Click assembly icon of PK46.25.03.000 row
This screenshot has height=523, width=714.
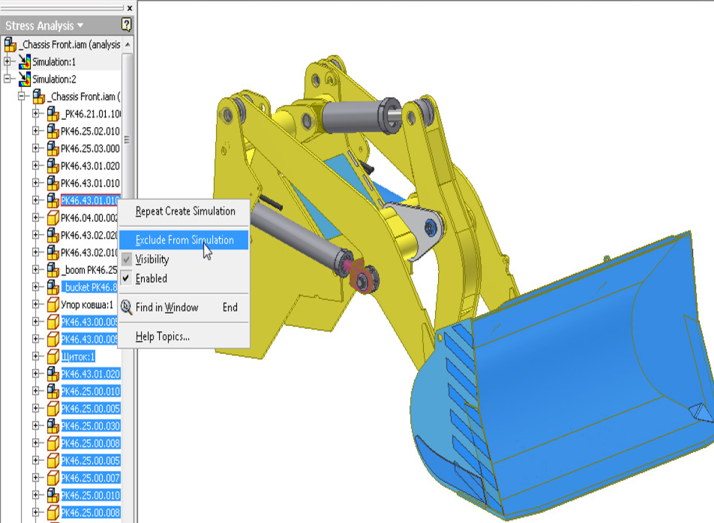pyautogui.click(x=53, y=148)
